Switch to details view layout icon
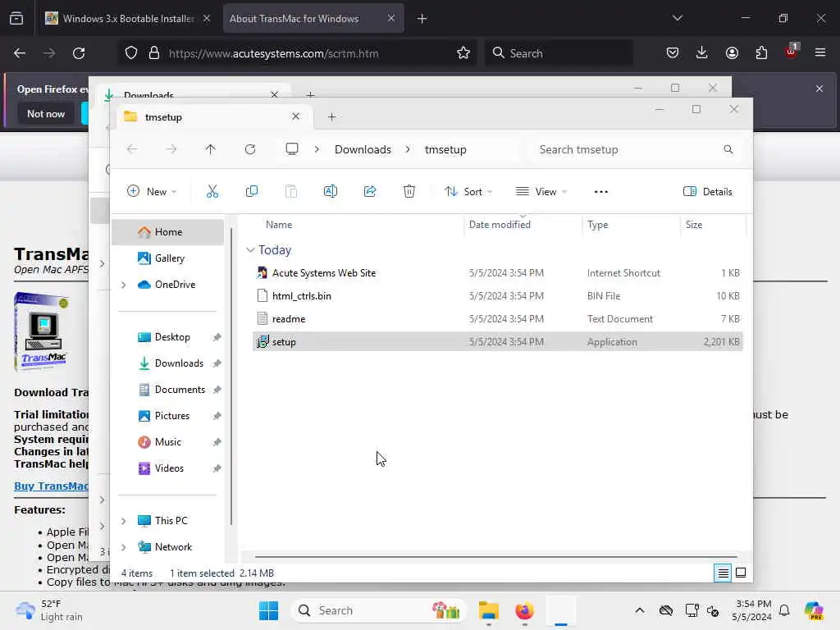840x630 pixels. (x=723, y=573)
